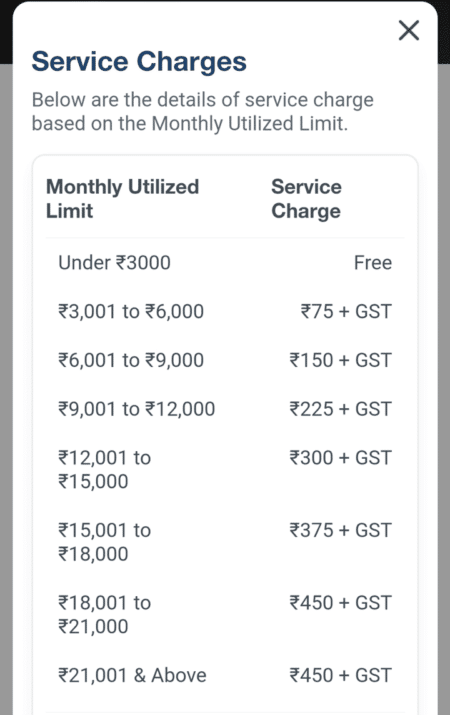Select the ₹450 + GST charge beside ₹21,001 & Above
Viewport: 450px width, 715px height.
[x=341, y=675]
